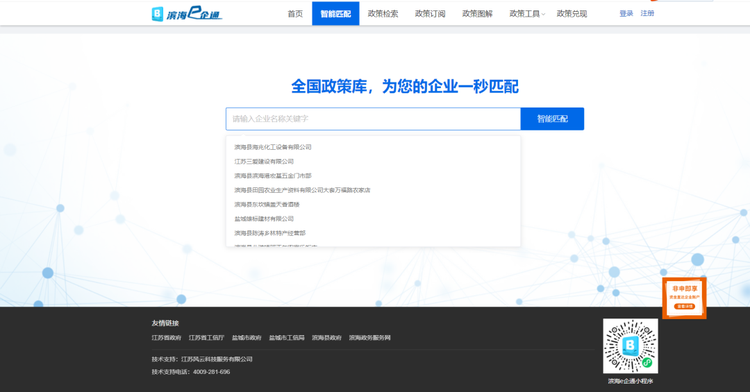Open the 滨海县政府 footer link
Screen dimensions: 750x392
327,338
